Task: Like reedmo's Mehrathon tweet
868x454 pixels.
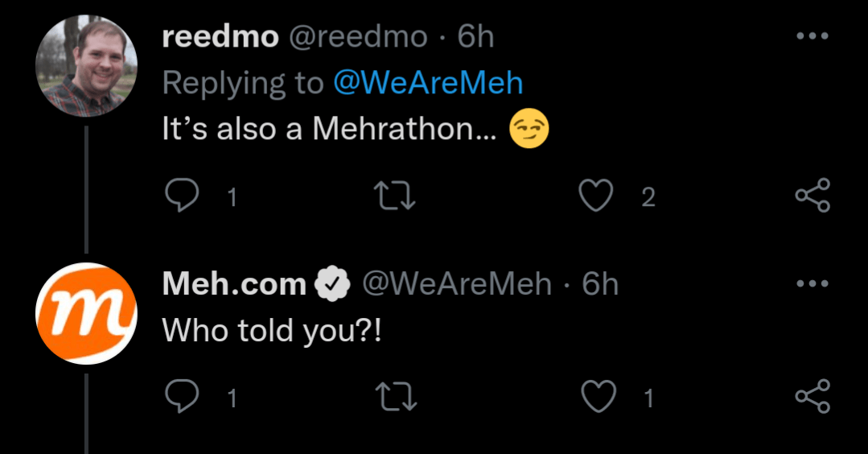Action: click(x=597, y=196)
